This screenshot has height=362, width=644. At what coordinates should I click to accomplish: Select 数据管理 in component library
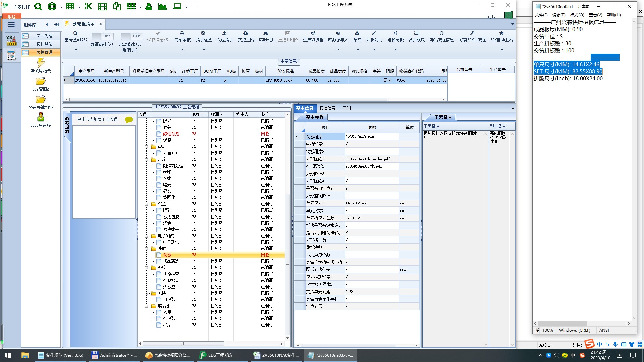(41, 52)
